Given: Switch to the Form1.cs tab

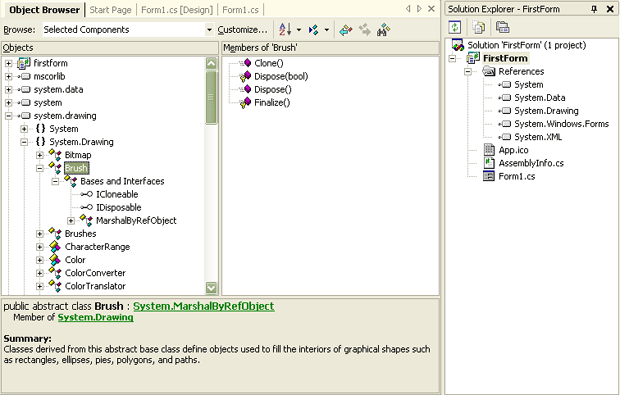Looking at the screenshot, I should (240, 10).
